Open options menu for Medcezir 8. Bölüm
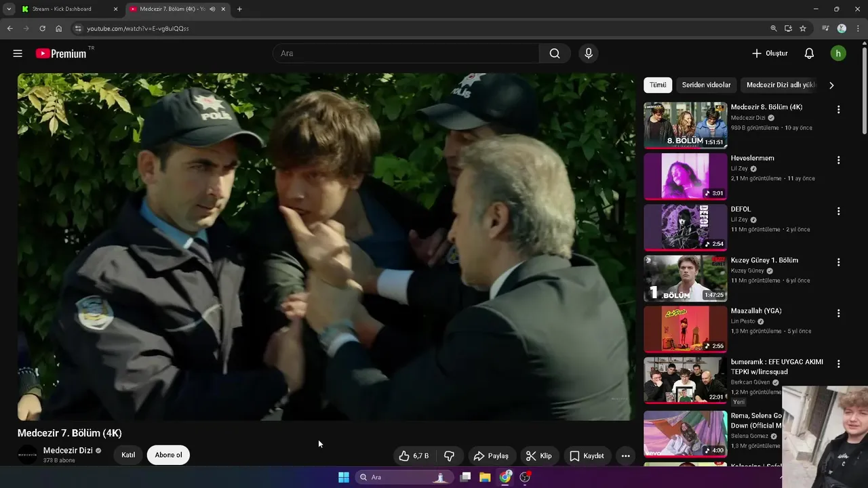 point(838,110)
